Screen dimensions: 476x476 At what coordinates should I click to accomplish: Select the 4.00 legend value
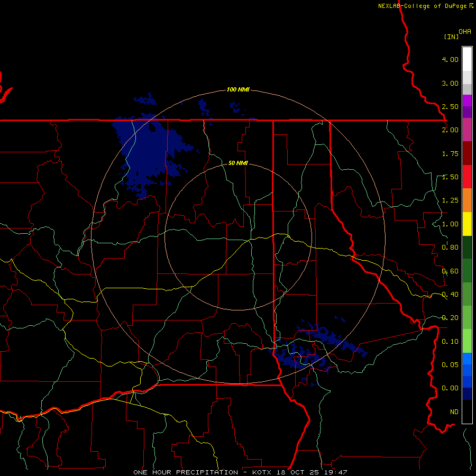[x=450, y=59]
